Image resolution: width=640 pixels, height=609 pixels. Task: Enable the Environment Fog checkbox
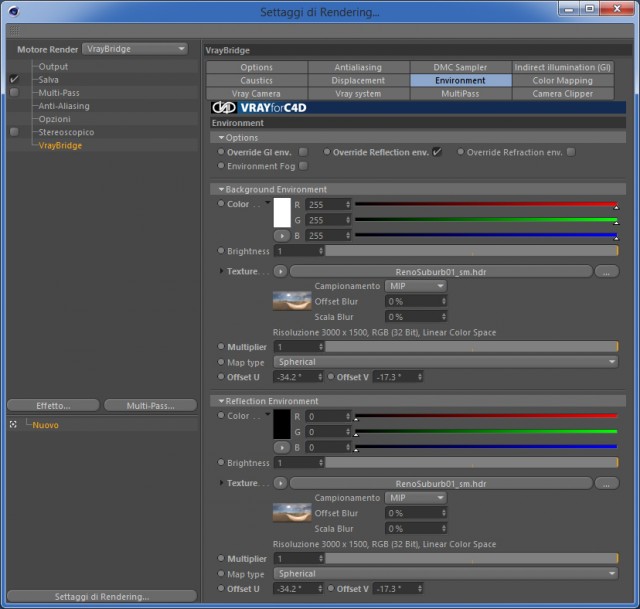(x=303, y=166)
